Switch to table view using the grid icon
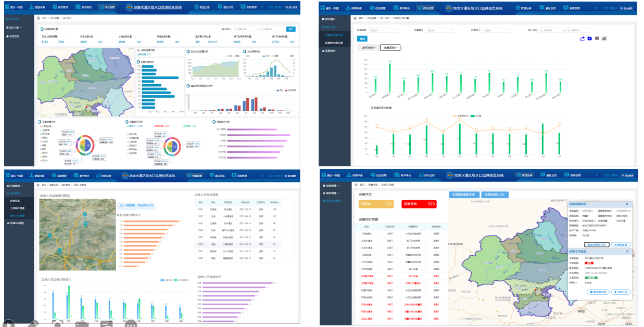The width and height of the screenshot is (644, 327). click(x=597, y=38)
